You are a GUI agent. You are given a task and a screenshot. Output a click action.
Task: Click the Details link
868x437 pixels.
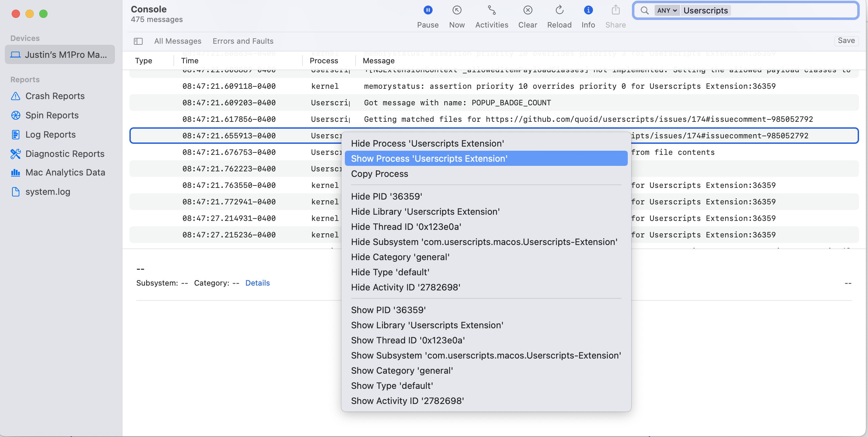tap(257, 283)
